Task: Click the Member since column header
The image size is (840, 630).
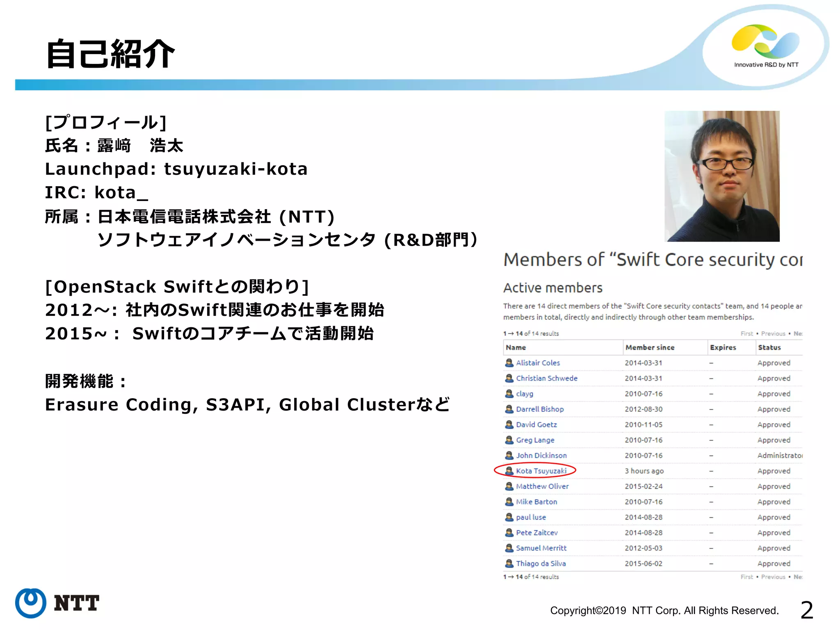Action: [650, 347]
